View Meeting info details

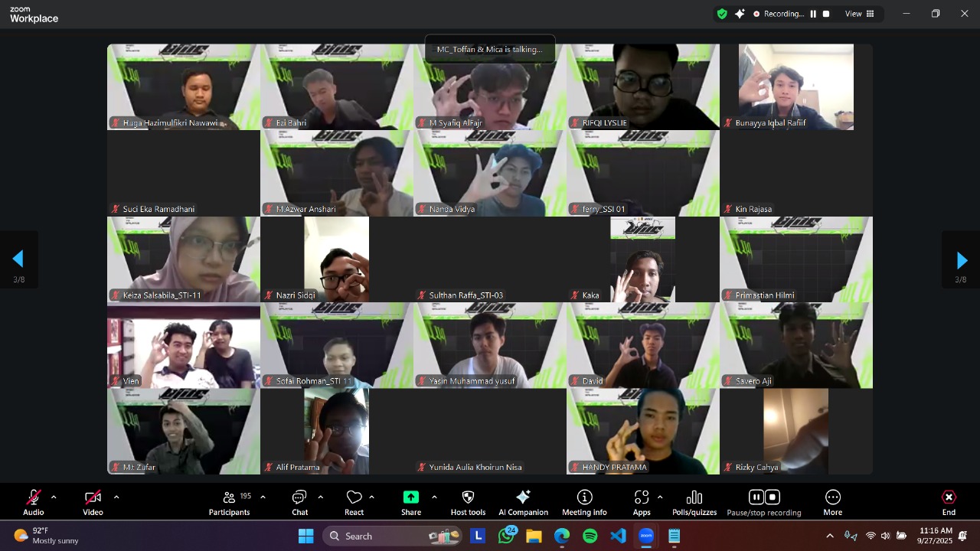[x=584, y=503]
